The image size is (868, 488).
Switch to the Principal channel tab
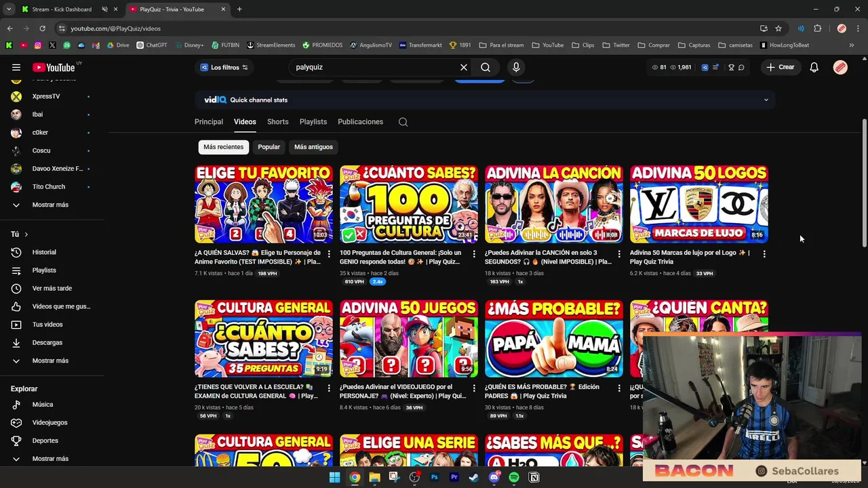[209, 122]
